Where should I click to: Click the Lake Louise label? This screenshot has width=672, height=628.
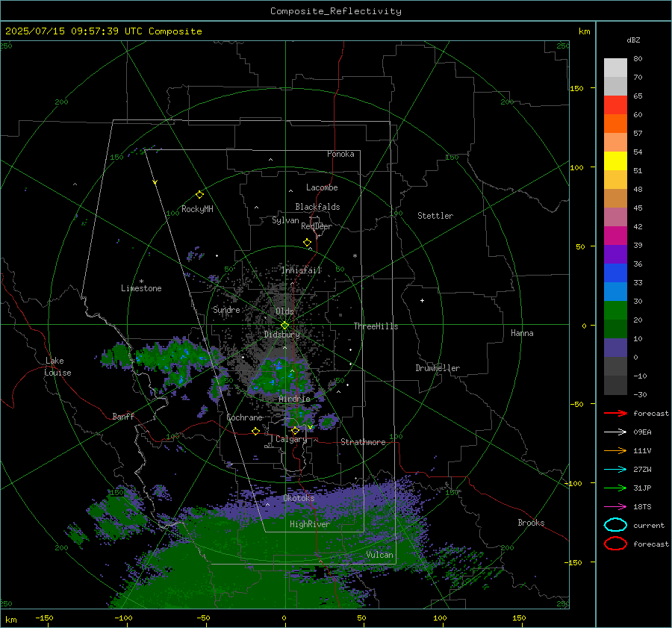57,367
